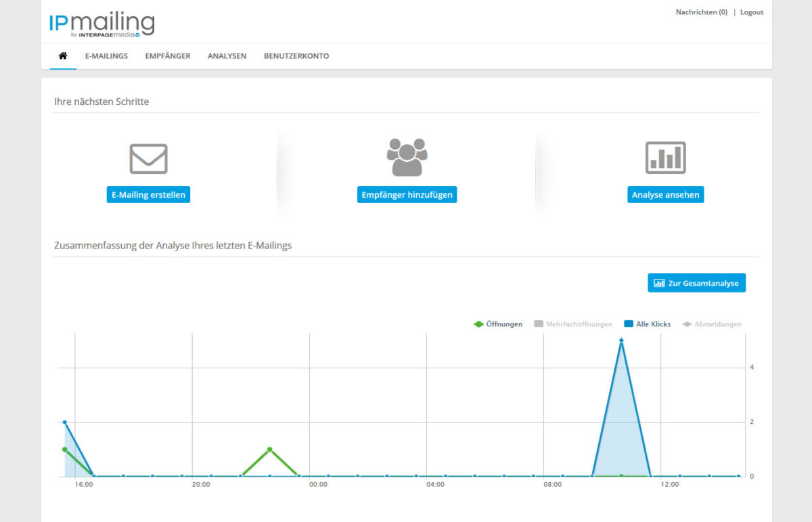Open Zur Gesamtanalyse

pos(696,283)
